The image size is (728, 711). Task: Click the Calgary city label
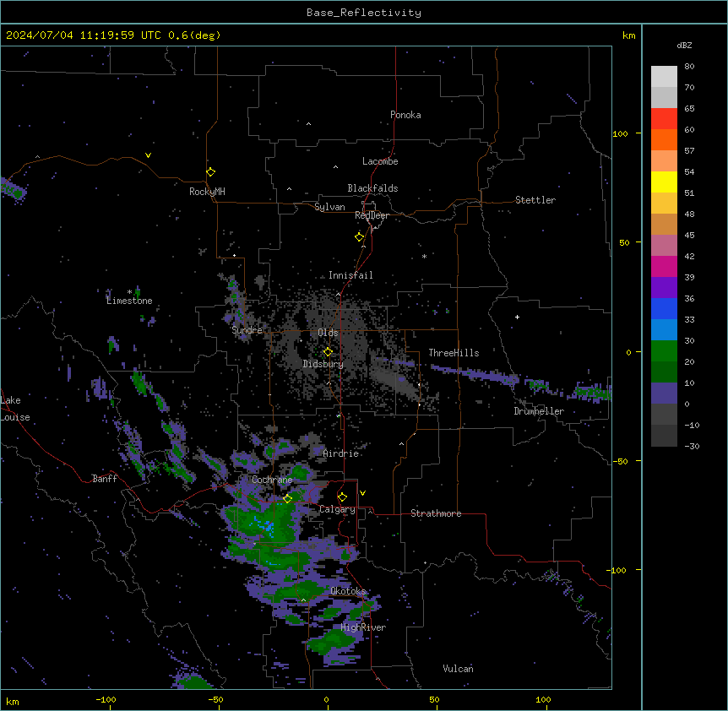pos(337,509)
